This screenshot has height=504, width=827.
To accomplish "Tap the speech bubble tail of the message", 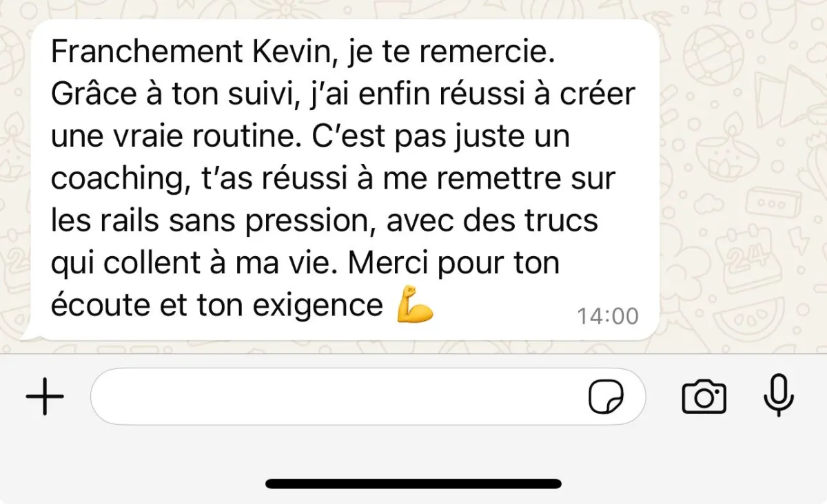I will point(30,335).
